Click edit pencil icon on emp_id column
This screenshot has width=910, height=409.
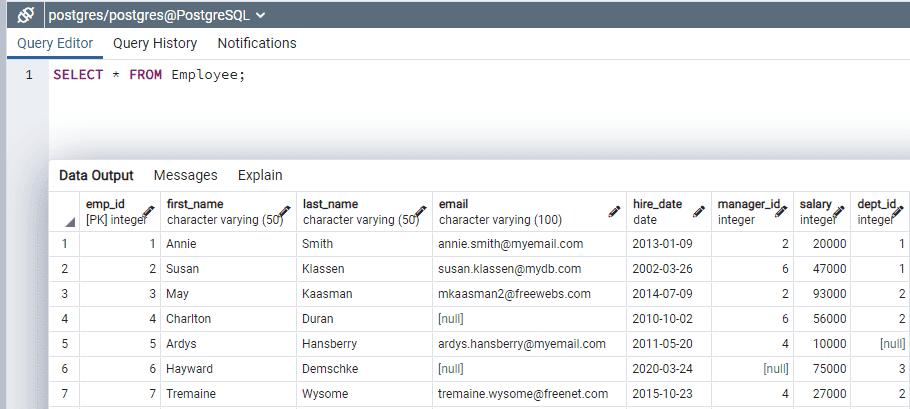(149, 212)
